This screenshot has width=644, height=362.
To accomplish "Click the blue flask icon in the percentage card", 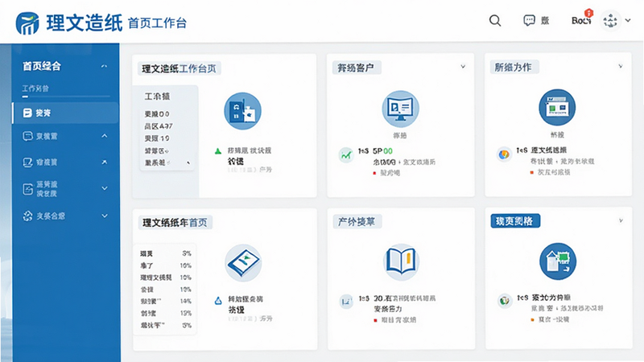I will pyautogui.click(x=218, y=301).
